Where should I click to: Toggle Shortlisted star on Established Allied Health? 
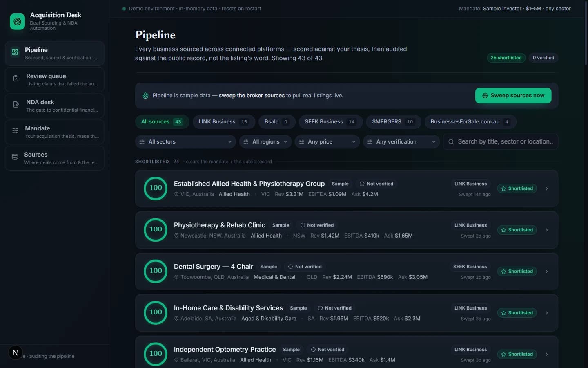pos(517,188)
